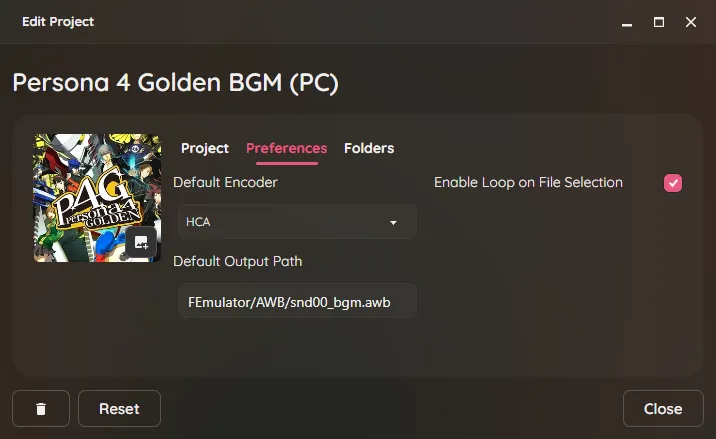
Task: Click the Default Output Path label
Action: [237, 261]
